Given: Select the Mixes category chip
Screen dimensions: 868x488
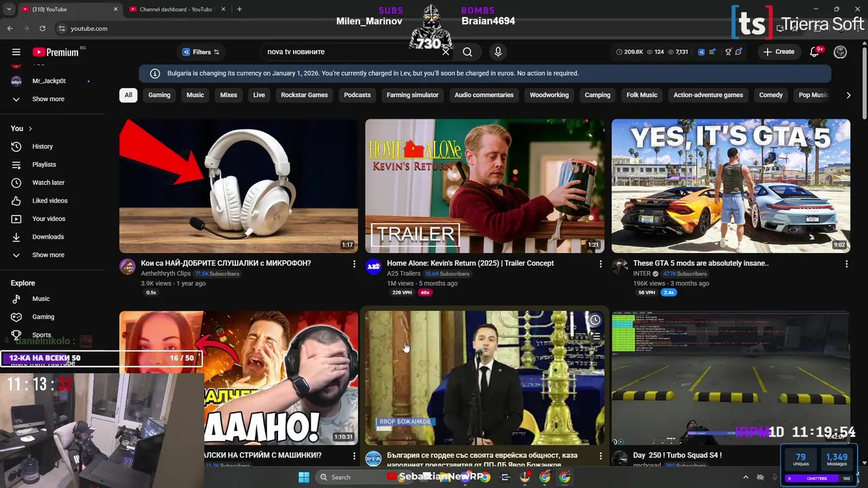Looking at the screenshot, I should (229, 95).
